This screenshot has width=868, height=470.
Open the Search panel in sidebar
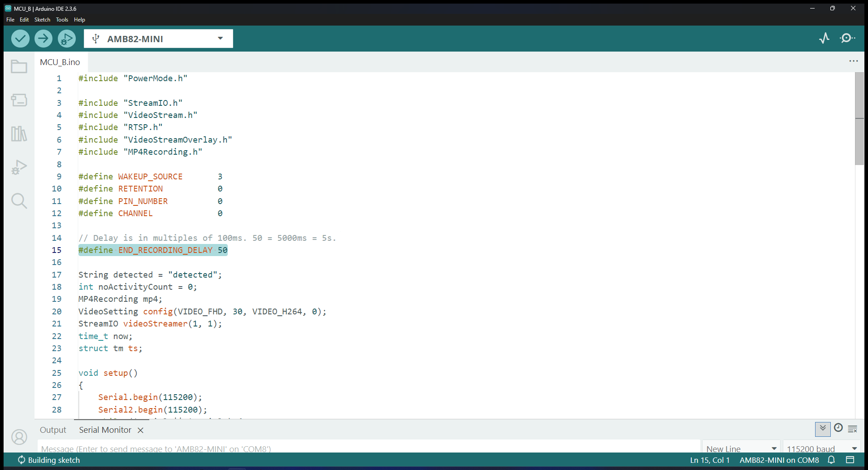(19, 200)
